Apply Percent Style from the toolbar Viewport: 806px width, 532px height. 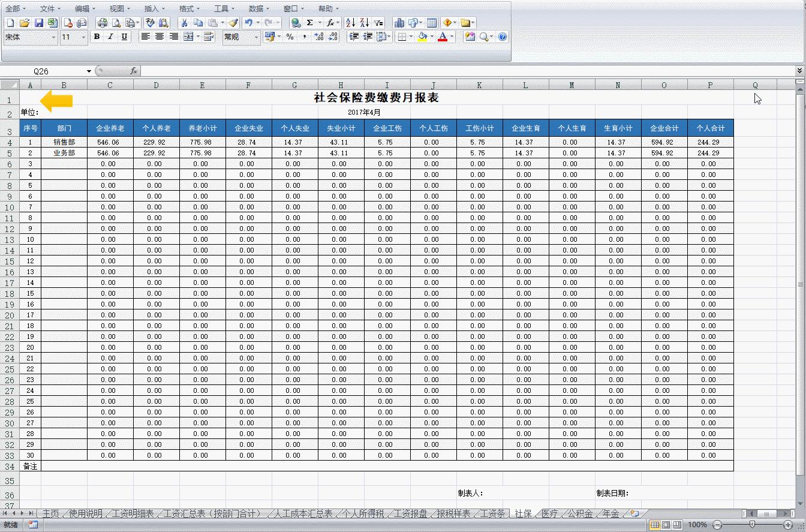click(x=290, y=37)
